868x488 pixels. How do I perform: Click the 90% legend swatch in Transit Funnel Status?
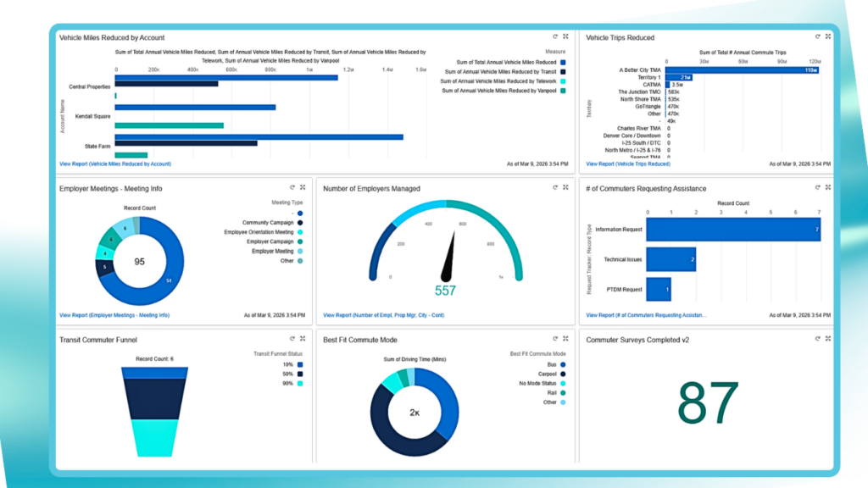300,383
